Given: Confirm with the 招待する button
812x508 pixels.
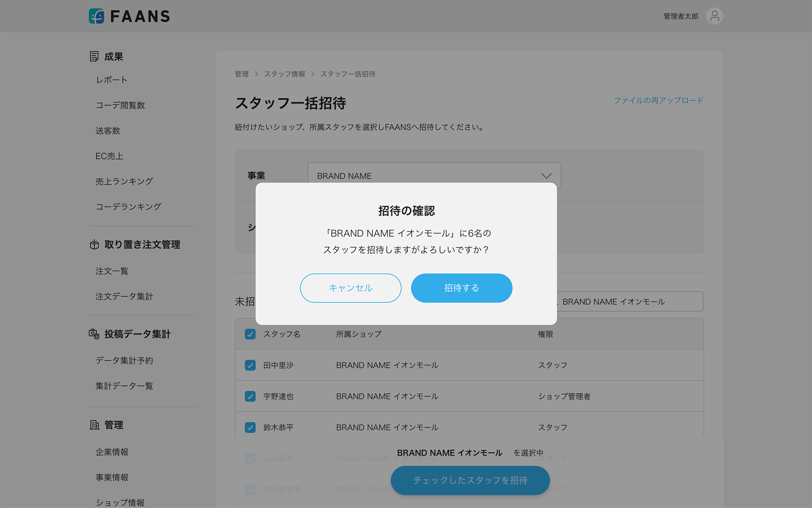Looking at the screenshot, I should pos(461,288).
